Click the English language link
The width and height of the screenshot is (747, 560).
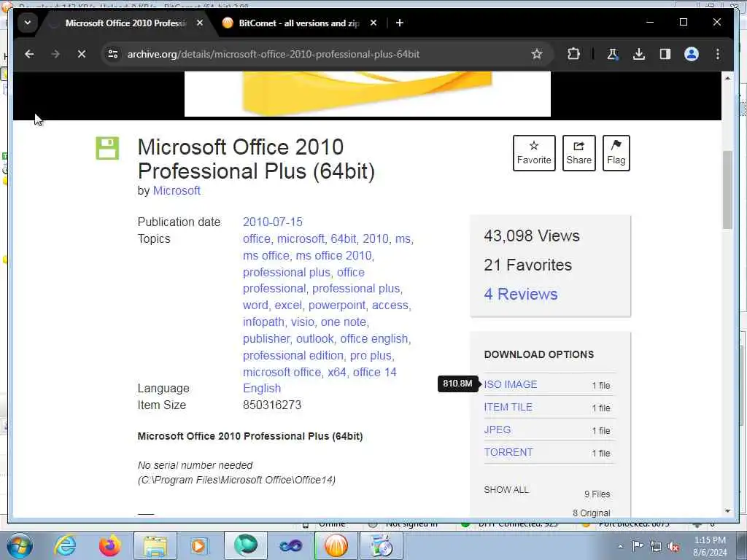click(262, 388)
